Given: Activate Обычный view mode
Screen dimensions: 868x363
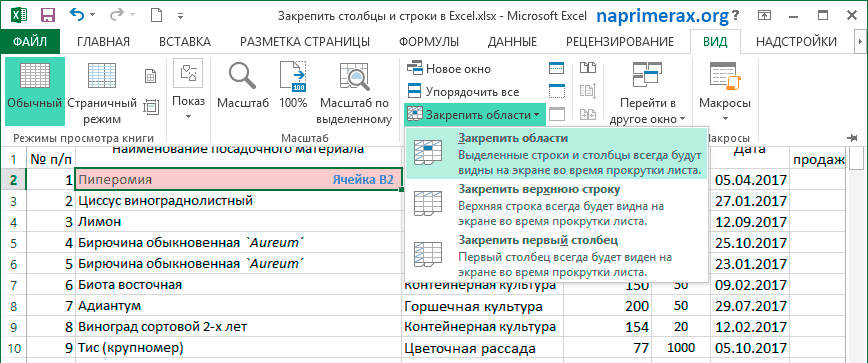Looking at the screenshot, I should tap(35, 91).
